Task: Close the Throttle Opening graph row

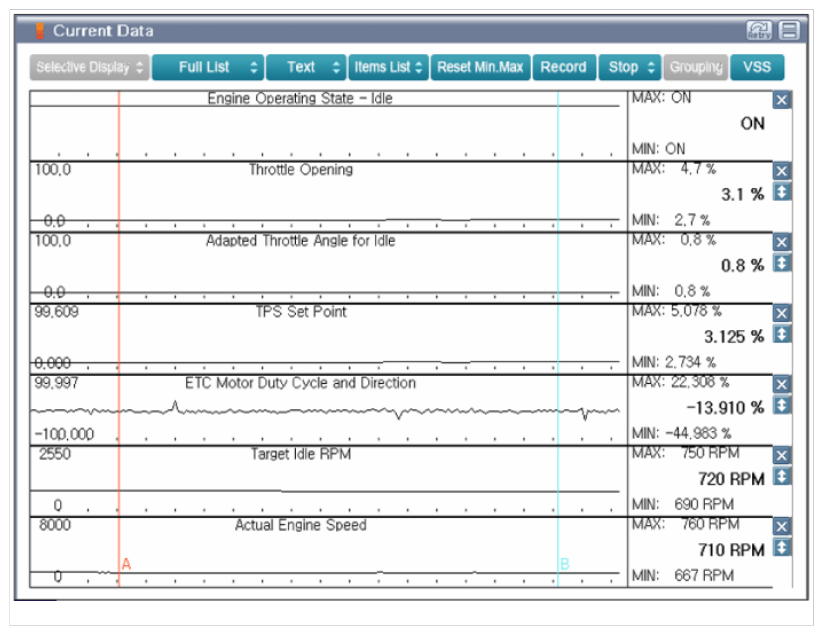Action: tap(782, 172)
